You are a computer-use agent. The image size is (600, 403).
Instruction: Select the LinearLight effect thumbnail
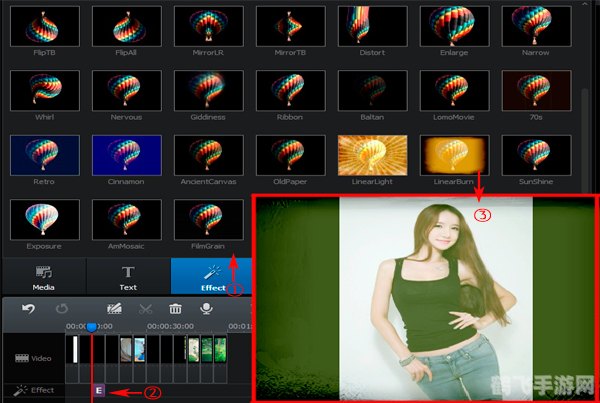373,155
